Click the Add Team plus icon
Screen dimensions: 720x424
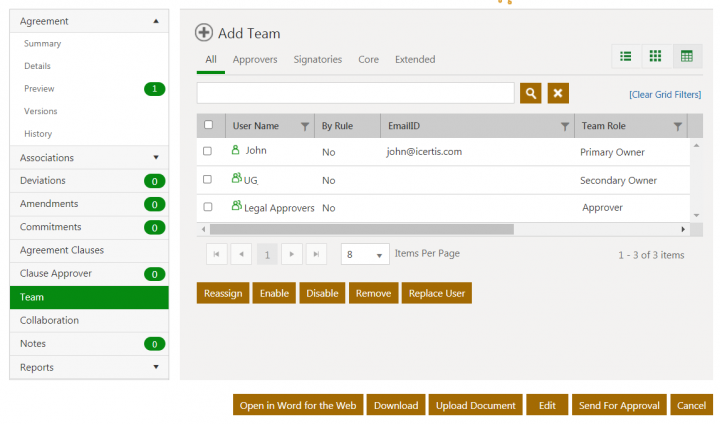point(204,33)
